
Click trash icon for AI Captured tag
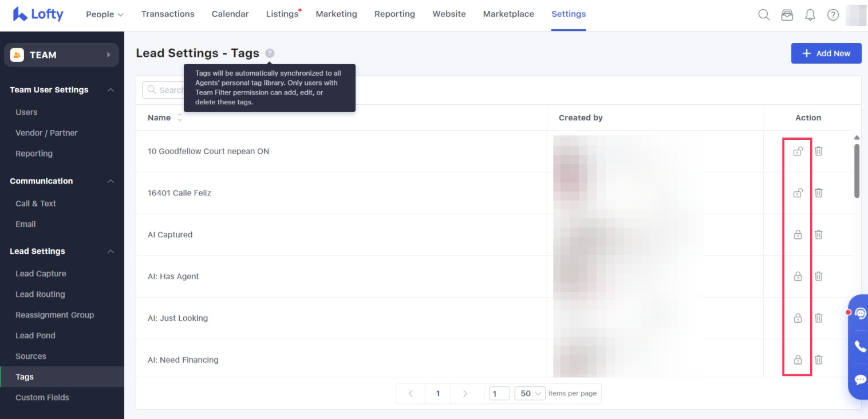pos(819,234)
